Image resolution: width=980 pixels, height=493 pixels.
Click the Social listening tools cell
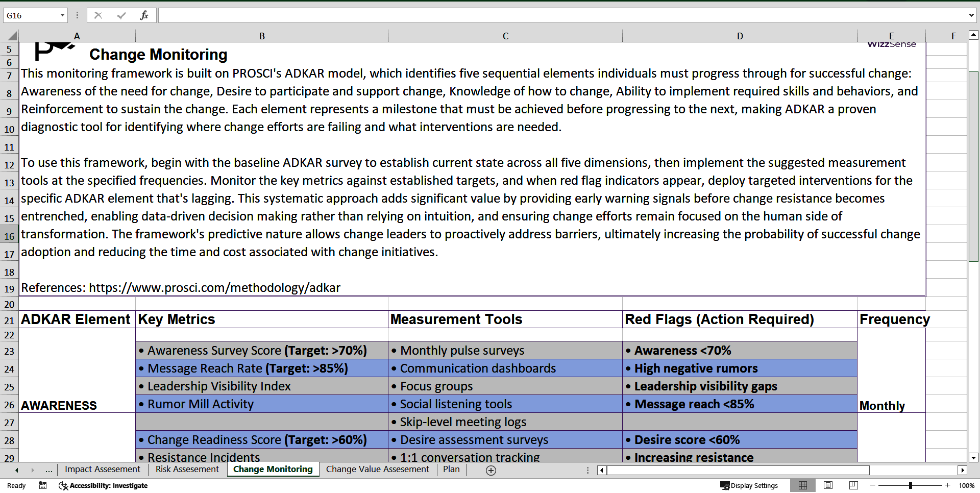pos(505,404)
